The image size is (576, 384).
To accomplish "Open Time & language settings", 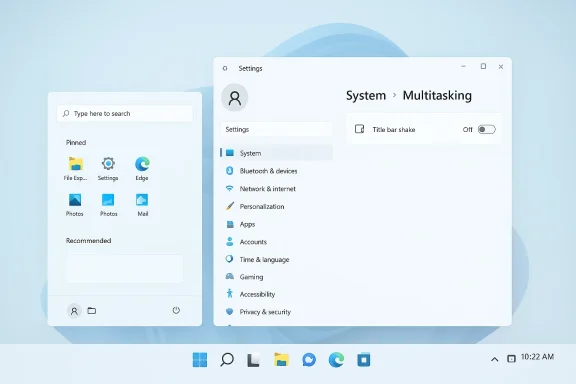I will click(x=277, y=259).
